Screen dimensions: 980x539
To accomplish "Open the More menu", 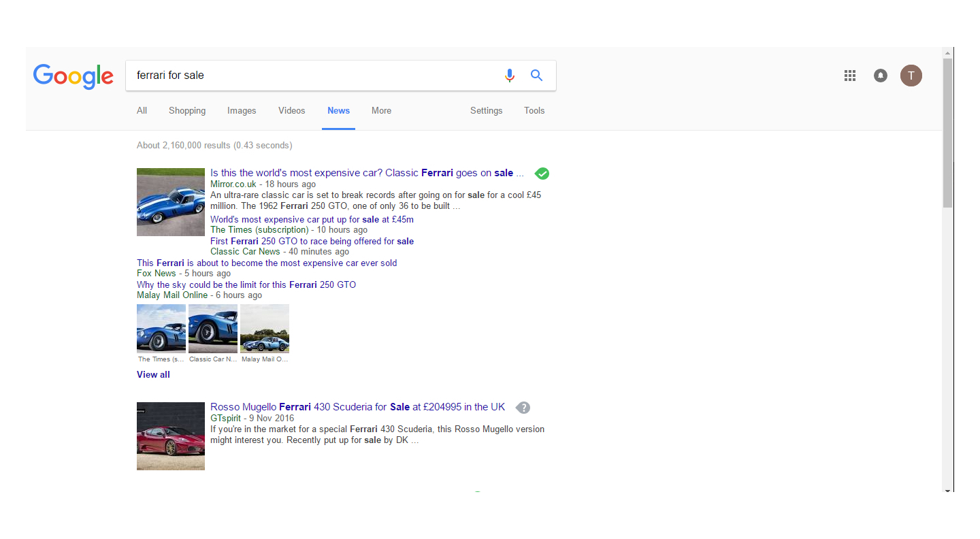I will point(381,111).
